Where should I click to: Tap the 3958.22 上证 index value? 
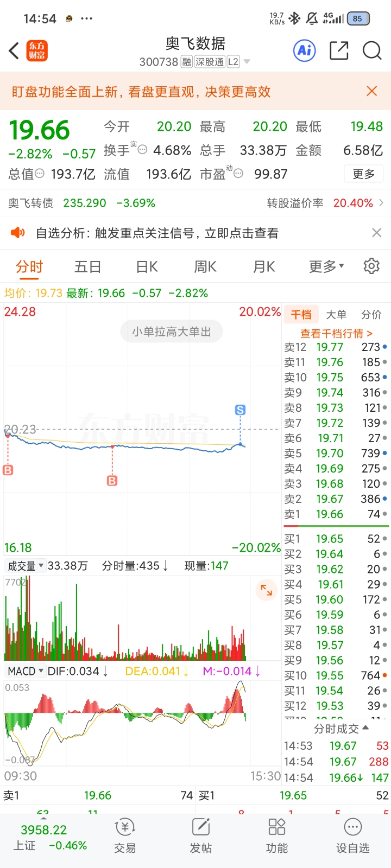(x=43, y=830)
